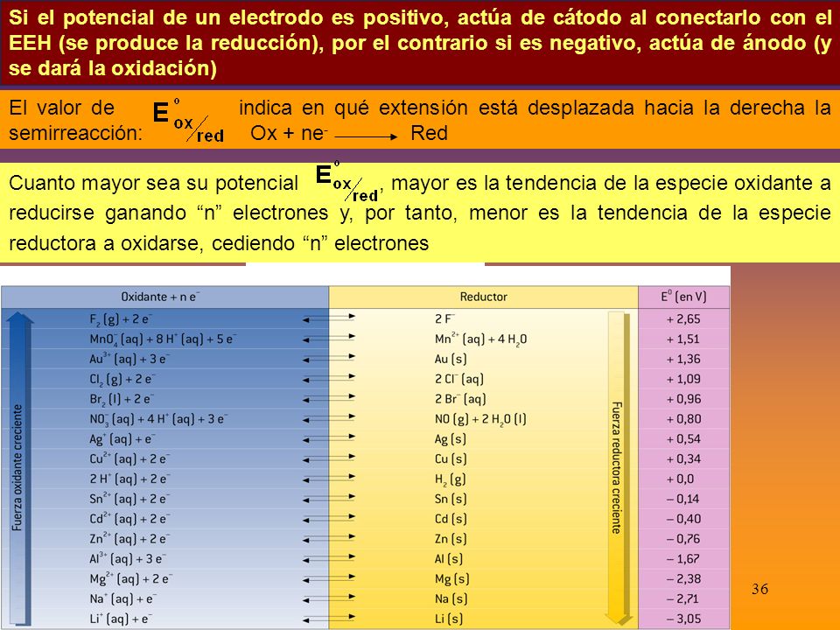
Task: Click the equilibrium double arrow in the F₂ row
Action: click(329, 318)
